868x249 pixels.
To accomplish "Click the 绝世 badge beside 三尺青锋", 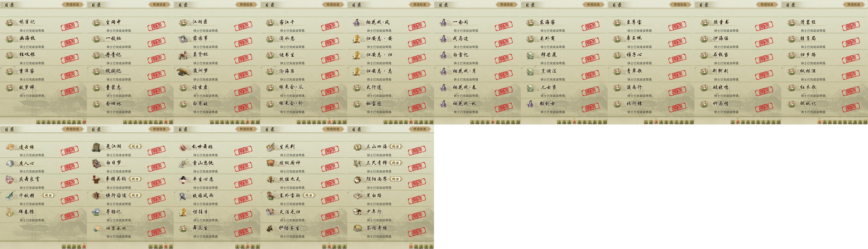I will [x=396, y=163].
